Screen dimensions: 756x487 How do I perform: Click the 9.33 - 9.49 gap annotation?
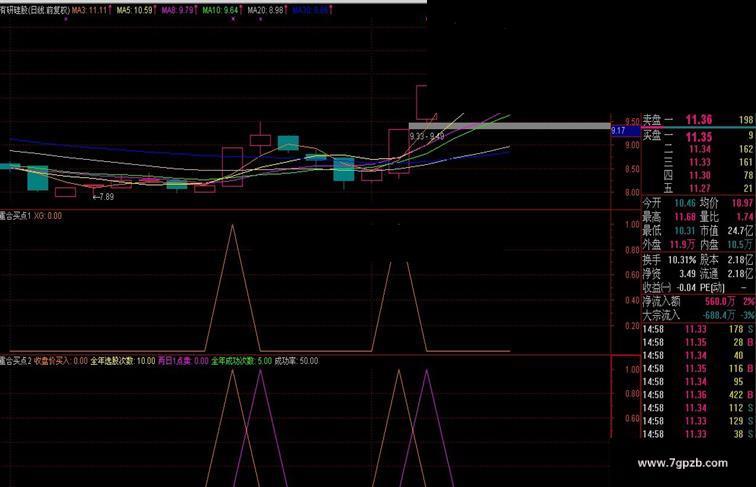(x=427, y=136)
